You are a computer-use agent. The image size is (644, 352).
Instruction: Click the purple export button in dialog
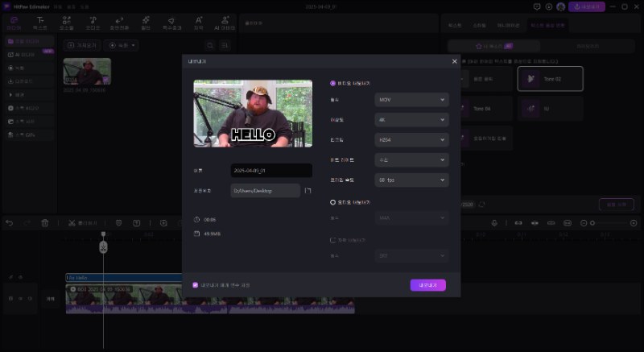pos(427,285)
